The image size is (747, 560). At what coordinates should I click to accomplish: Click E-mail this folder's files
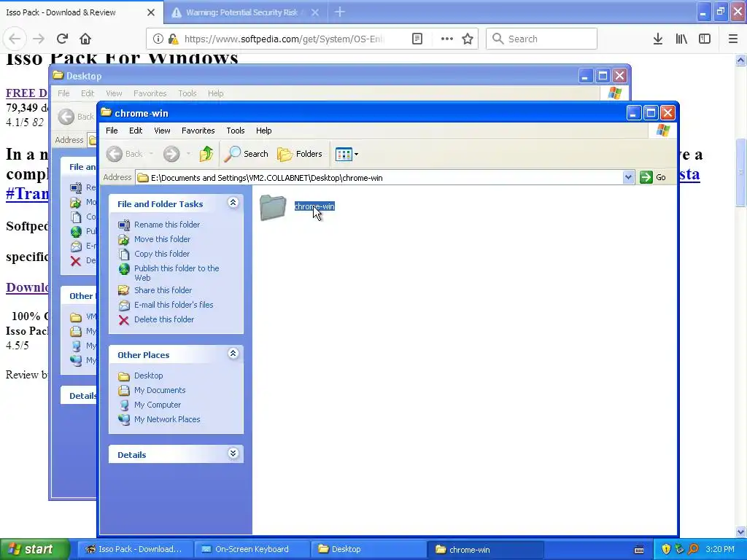(x=174, y=305)
